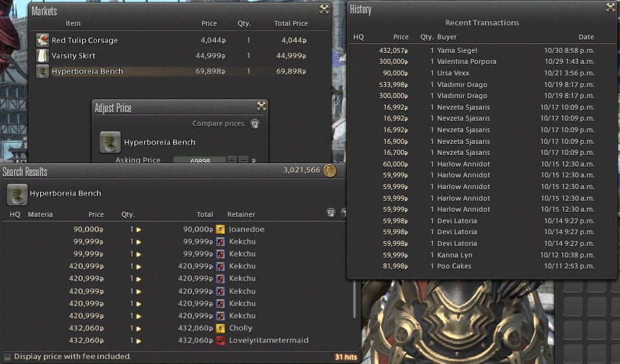
Task: Click the 3,021,566 gil balance
Action: (x=302, y=170)
